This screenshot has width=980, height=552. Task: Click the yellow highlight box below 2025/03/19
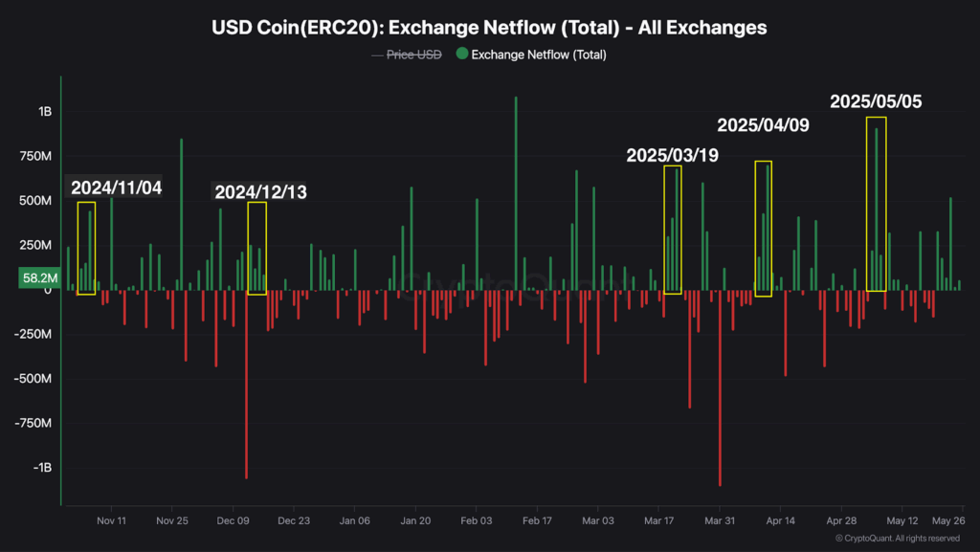(x=672, y=230)
